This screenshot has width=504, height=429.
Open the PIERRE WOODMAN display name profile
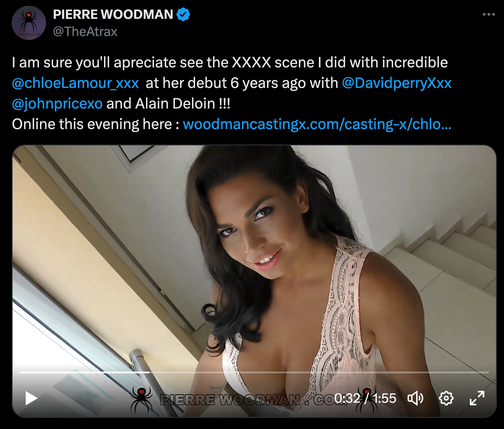click(x=113, y=14)
